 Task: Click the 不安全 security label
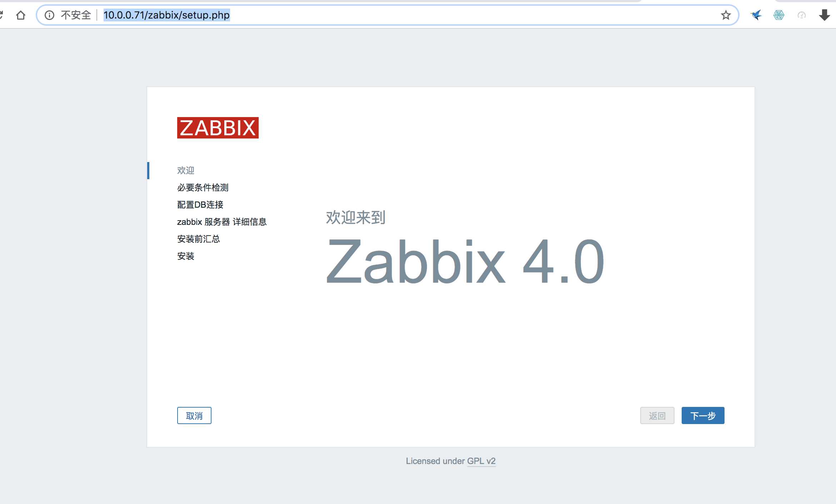pyautogui.click(x=76, y=15)
